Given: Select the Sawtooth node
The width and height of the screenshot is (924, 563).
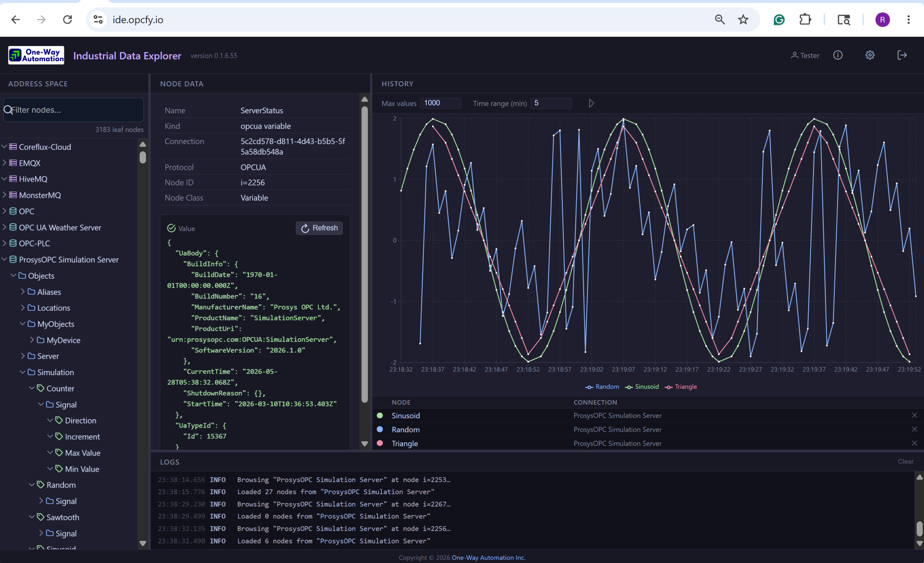Looking at the screenshot, I should click(63, 517).
